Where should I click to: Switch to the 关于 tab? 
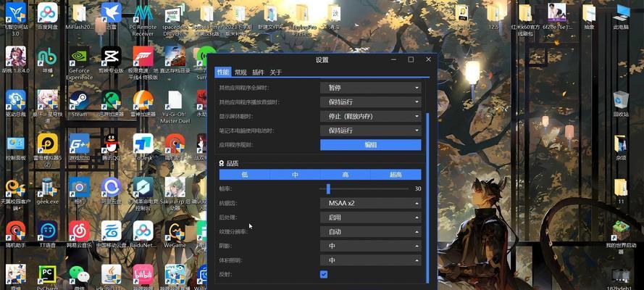click(x=275, y=72)
